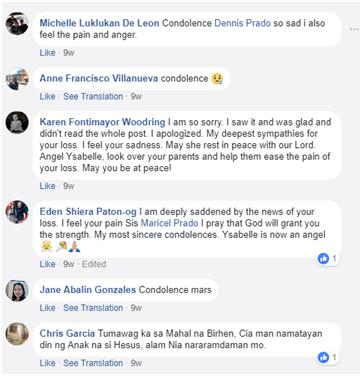
Task: Open Karen Fontimayor Woodring's avatar
Action: point(17,122)
